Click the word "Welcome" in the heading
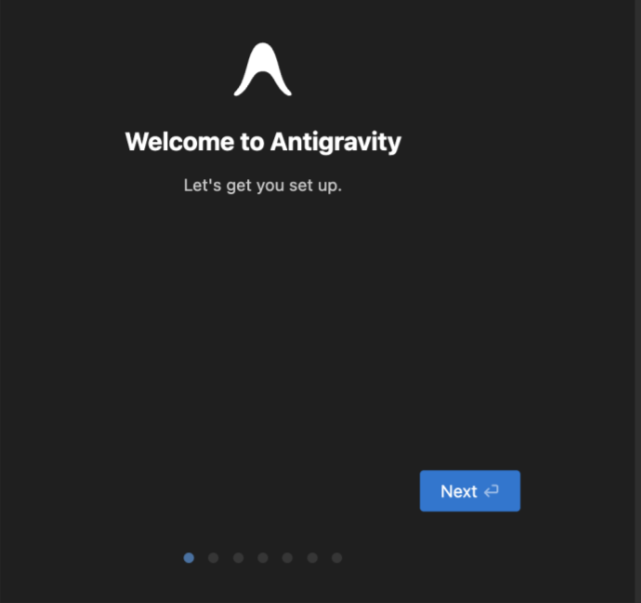641x603 pixels. pos(180,141)
